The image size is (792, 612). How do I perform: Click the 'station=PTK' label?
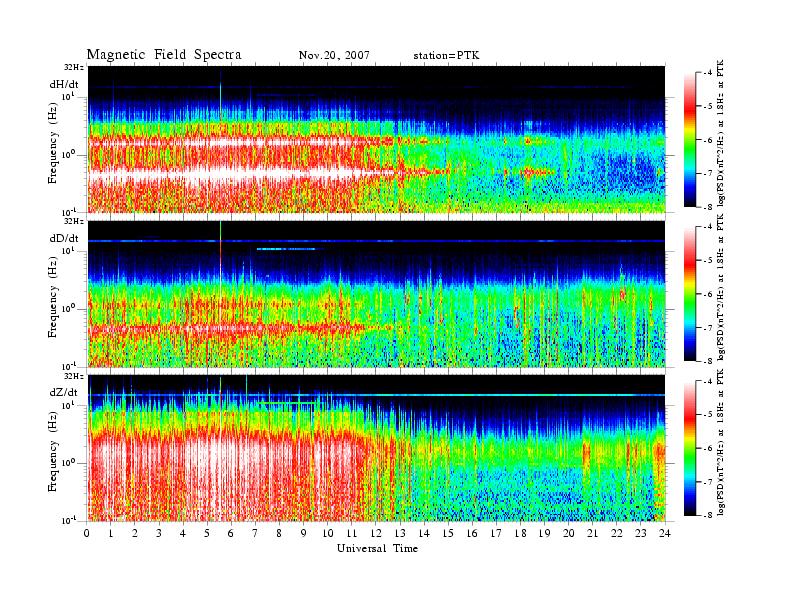446,55
